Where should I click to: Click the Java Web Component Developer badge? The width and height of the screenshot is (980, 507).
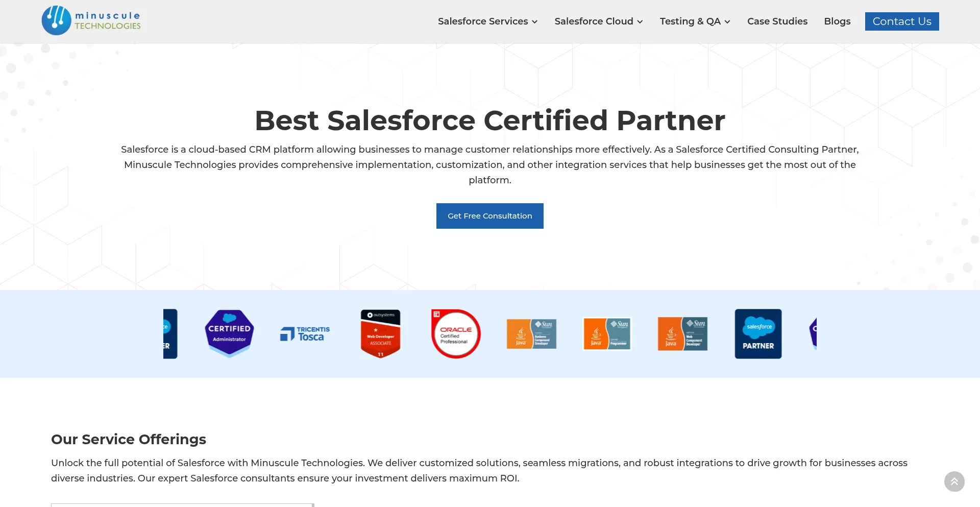pyautogui.click(x=682, y=334)
